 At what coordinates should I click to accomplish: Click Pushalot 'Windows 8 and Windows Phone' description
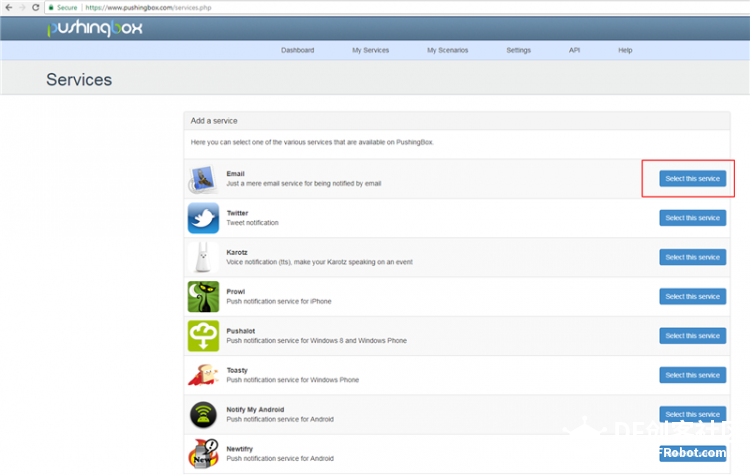[x=317, y=341]
